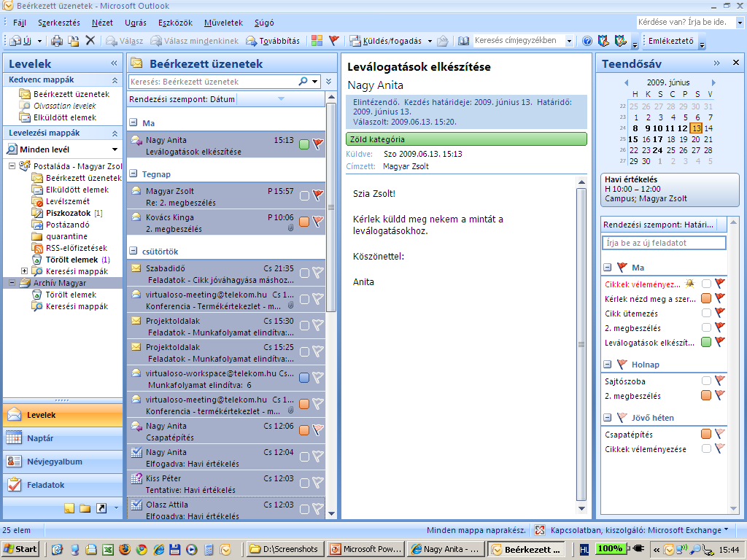Open the Minden levél dropdown

pos(115,149)
